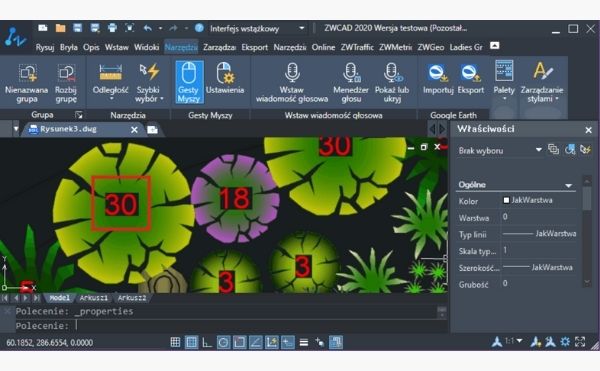
Task: Click the Kolor JakWarstwa value
Action: (539, 200)
